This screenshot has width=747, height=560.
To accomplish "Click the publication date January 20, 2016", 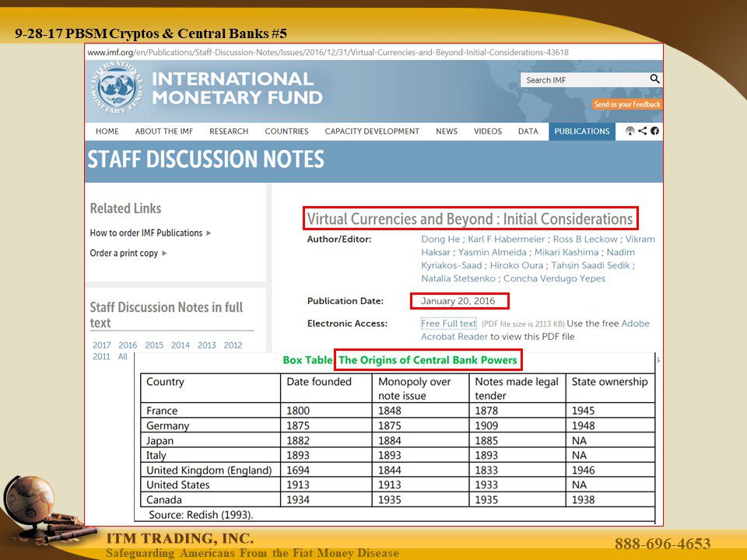I will (x=458, y=301).
